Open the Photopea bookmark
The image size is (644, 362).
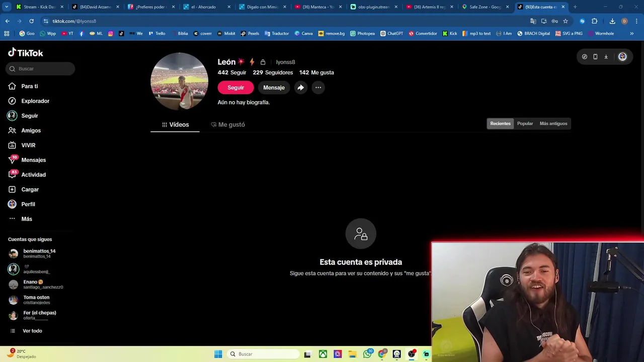[362, 34]
